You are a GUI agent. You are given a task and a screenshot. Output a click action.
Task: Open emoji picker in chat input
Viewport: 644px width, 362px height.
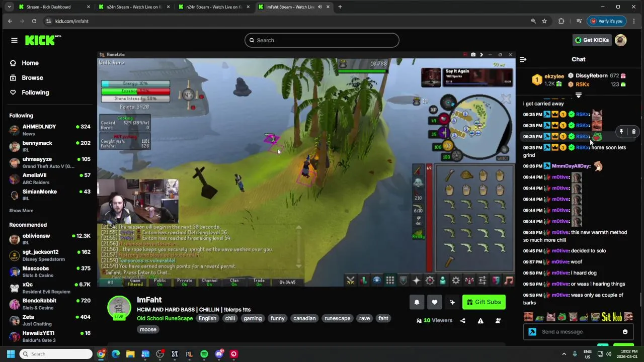(x=625, y=332)
